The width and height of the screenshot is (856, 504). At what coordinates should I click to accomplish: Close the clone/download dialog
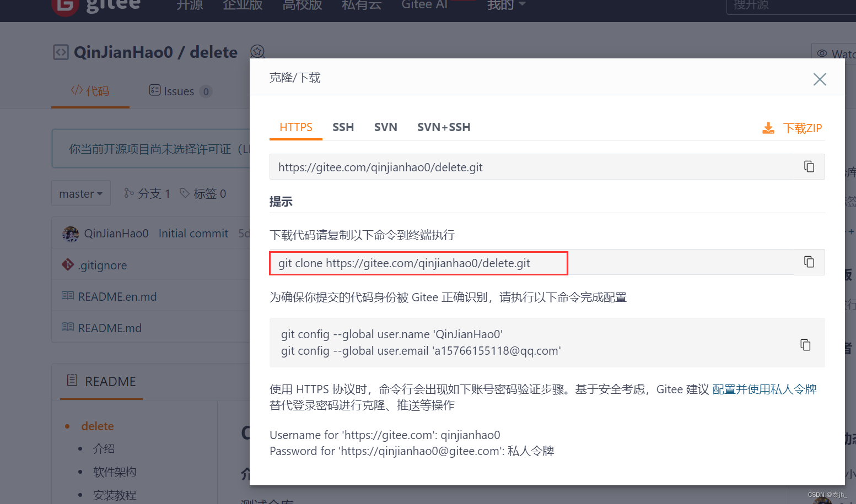[820, 79]
